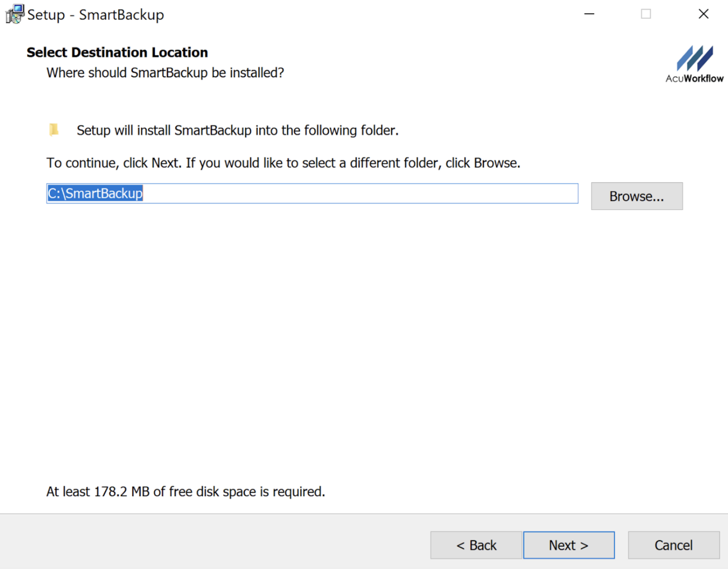The image size is (728, 569).
Task: Click the installer icon in the title bar
Action: (x=14, y=14)
